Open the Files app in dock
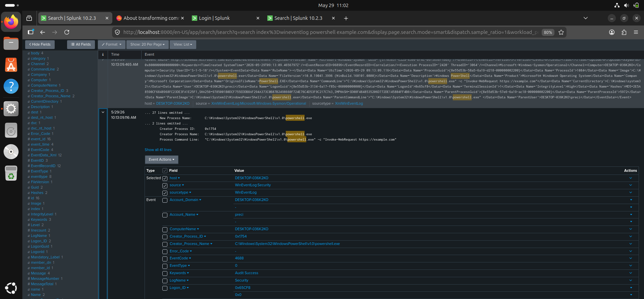Viewport: 644px width, 299px height. [11, 44]
